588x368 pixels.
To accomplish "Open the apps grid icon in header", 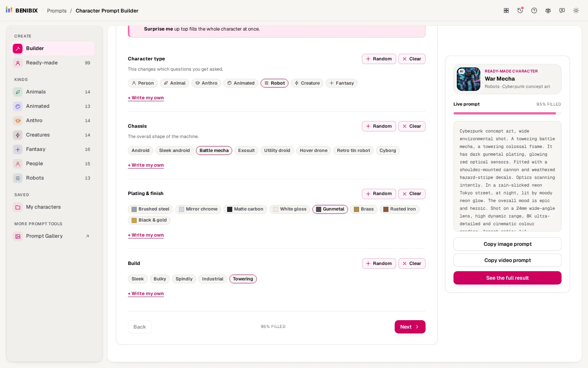I will click(x=506, y=11).
